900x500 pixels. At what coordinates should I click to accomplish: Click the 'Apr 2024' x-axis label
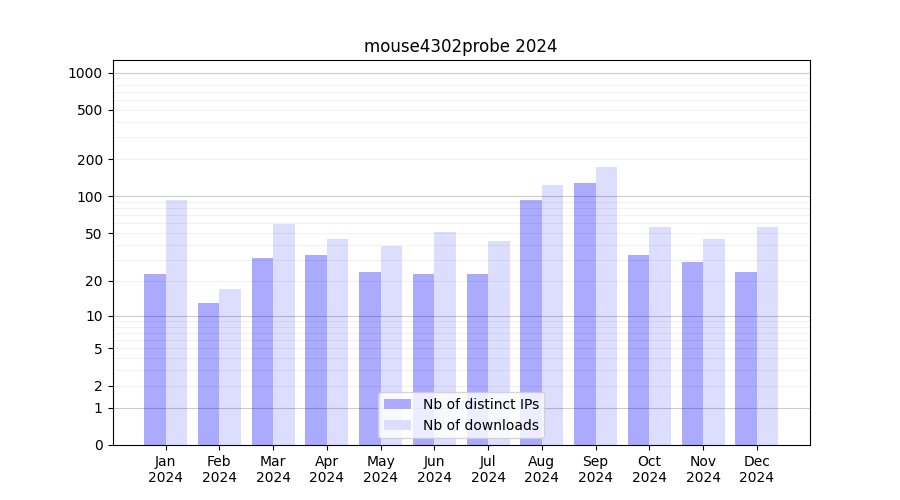click(327, 469)
